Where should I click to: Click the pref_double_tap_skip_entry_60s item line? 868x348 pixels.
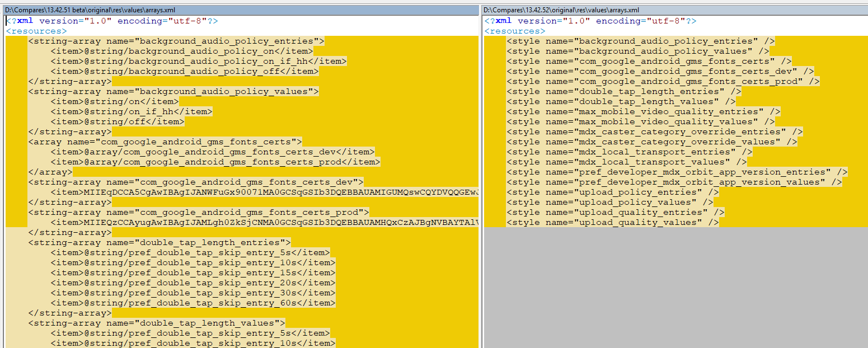pyautogui.click(x=193, y=303)
